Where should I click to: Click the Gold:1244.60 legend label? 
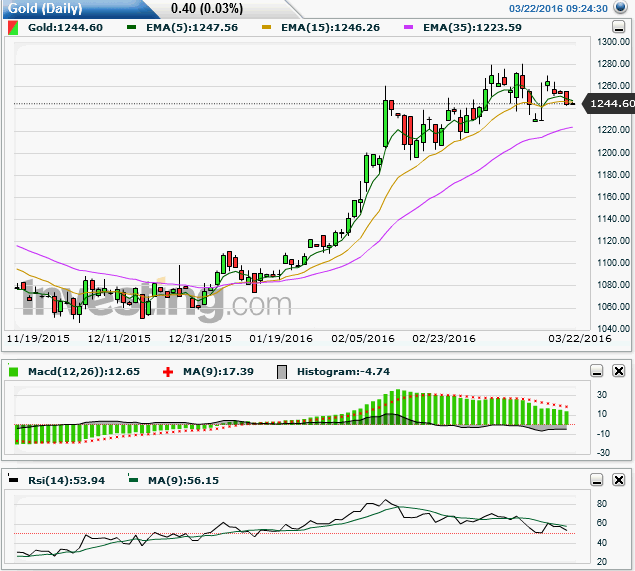tap(65, 28)
